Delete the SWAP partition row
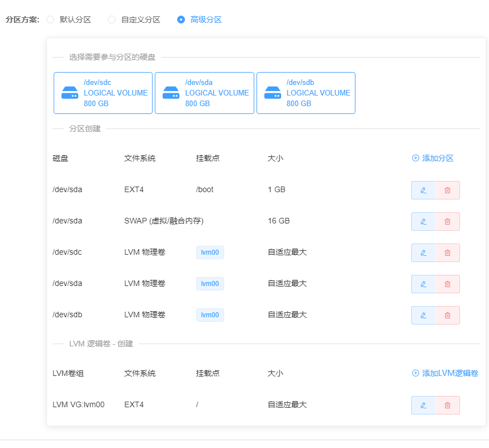489x448 pixels. coord(448,221)
